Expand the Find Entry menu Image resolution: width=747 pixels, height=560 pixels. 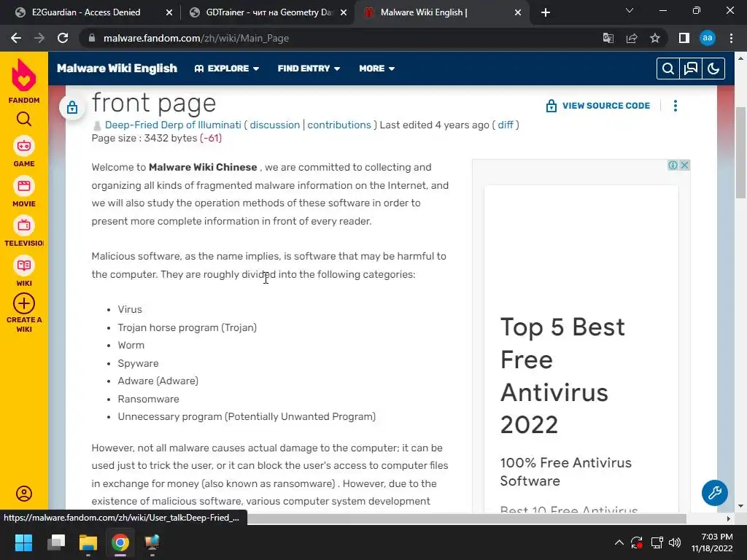coord(309,69)
